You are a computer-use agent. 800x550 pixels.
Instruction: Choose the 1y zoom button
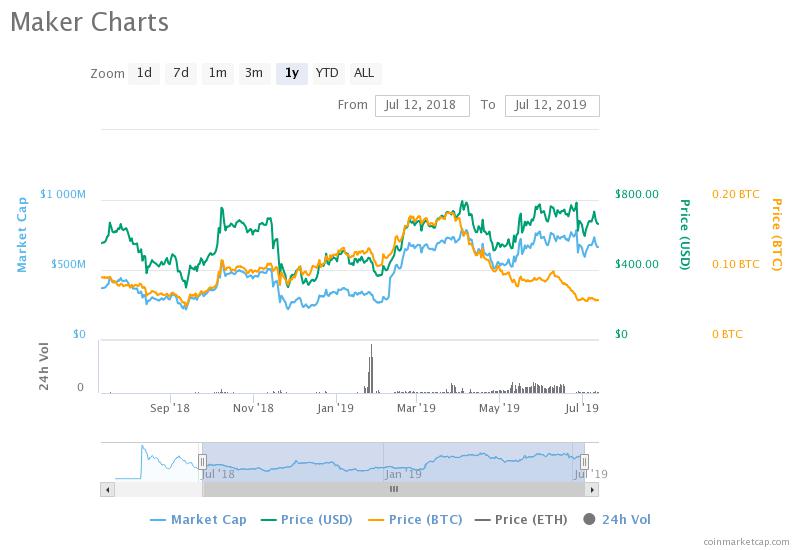click(x=291, y=73)
